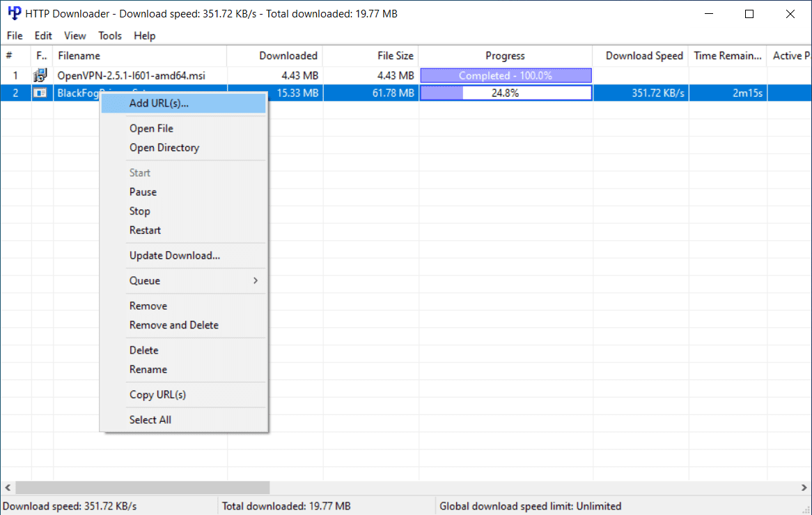Click the horizontal scrollbar thumb
The height and width of the screenshot is (515, 812).
pos(142,488)
